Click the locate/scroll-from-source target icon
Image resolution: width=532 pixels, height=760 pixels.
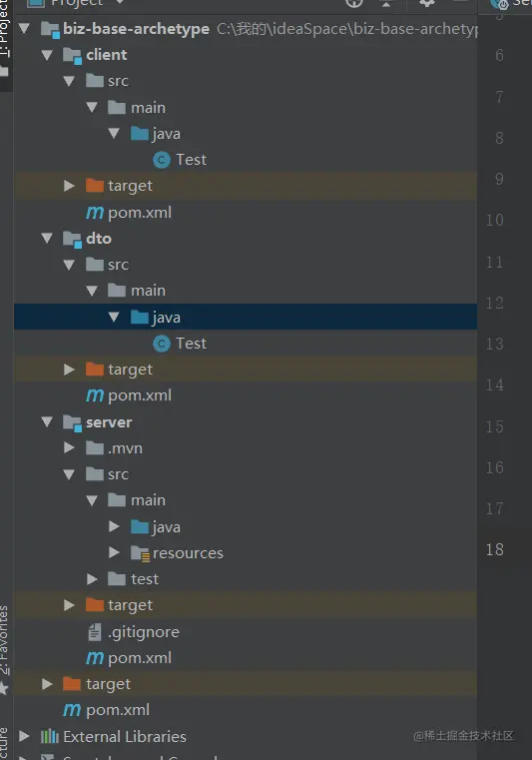click(x=354, y=2)
